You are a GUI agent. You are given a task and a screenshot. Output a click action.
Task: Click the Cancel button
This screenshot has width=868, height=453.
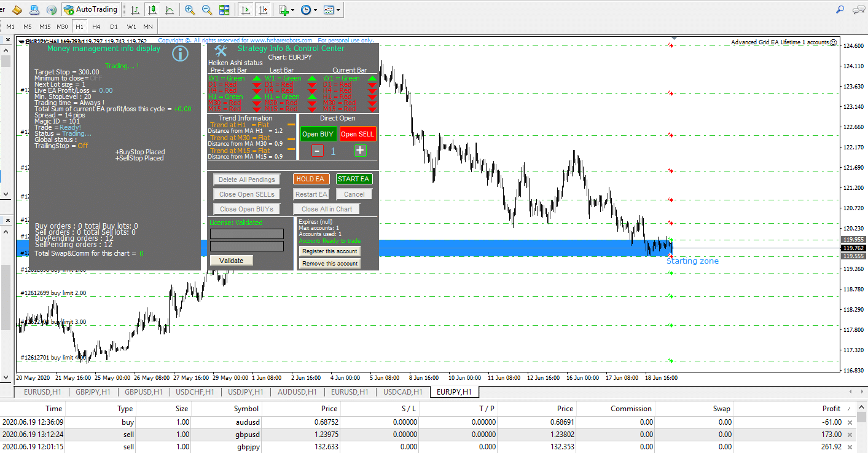pos(354,194)
